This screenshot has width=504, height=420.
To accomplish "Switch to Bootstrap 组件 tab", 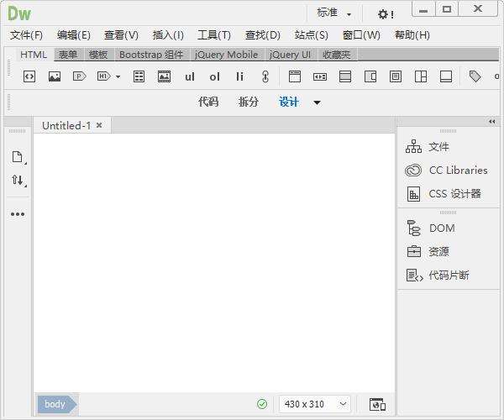I will (151, 55).
